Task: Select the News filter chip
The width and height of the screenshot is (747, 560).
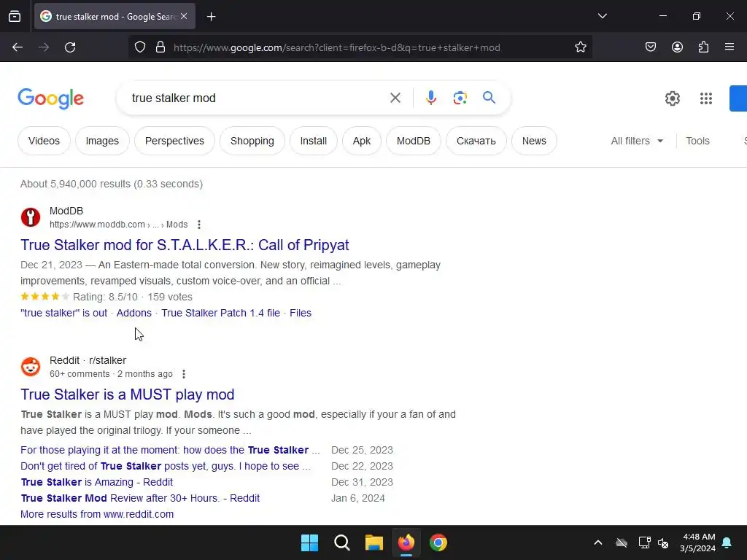Action: [x=533, y=141]
